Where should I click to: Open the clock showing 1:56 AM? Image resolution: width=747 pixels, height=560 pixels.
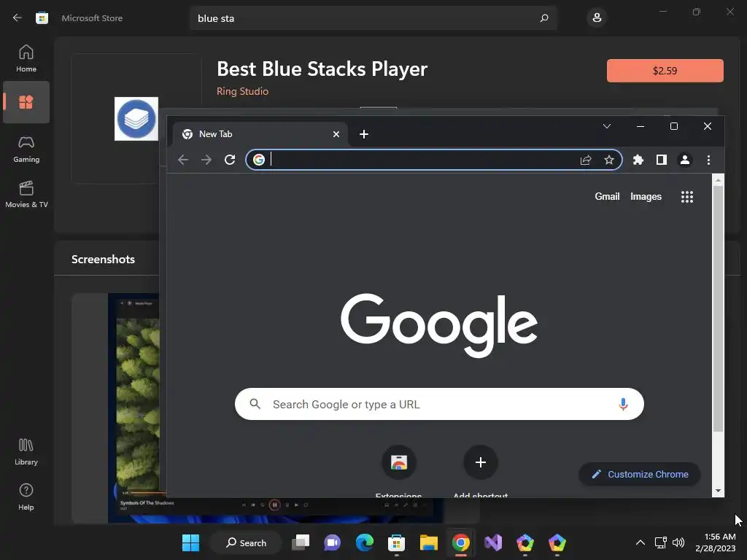pos(716,542)
